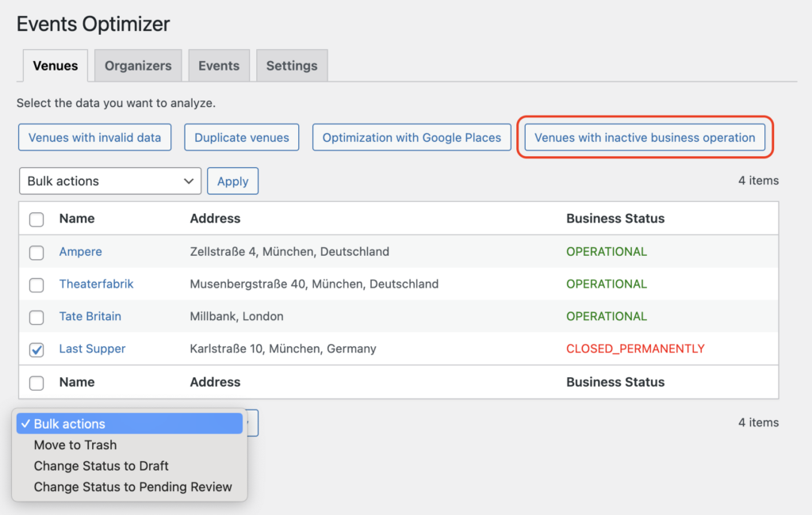Choose "Change Status to Draft"
The width and height of the screenshot is (812, 515).
tap(101, 466)
